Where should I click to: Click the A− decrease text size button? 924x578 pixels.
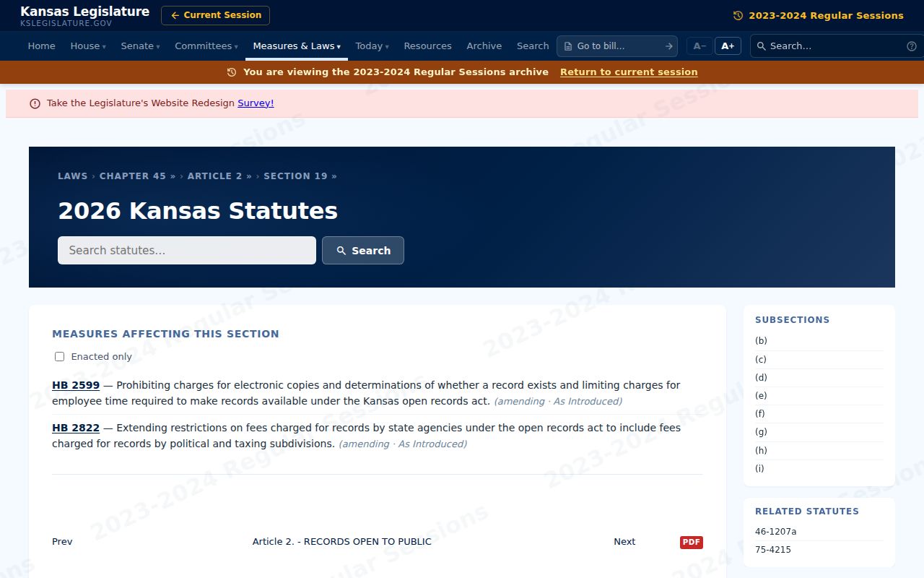699,46
